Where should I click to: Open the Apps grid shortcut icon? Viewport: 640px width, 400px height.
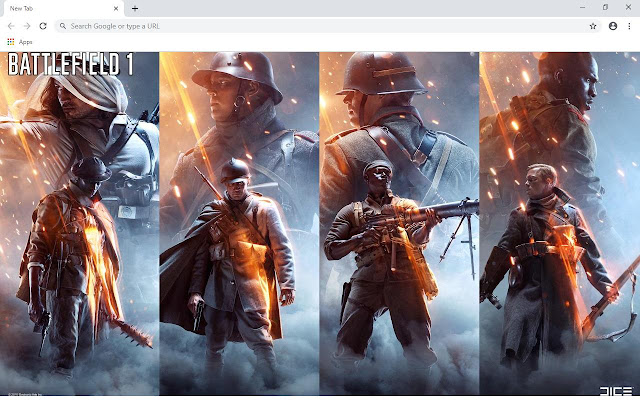11,42
